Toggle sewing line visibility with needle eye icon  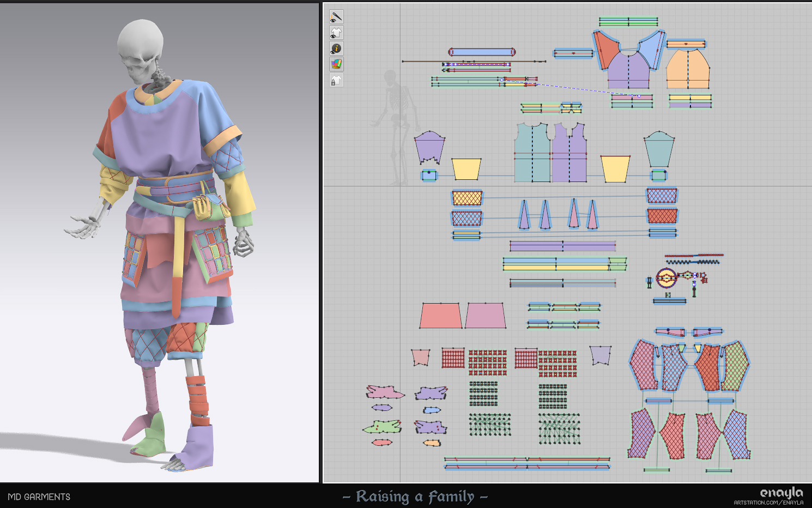tap(336, 16)
